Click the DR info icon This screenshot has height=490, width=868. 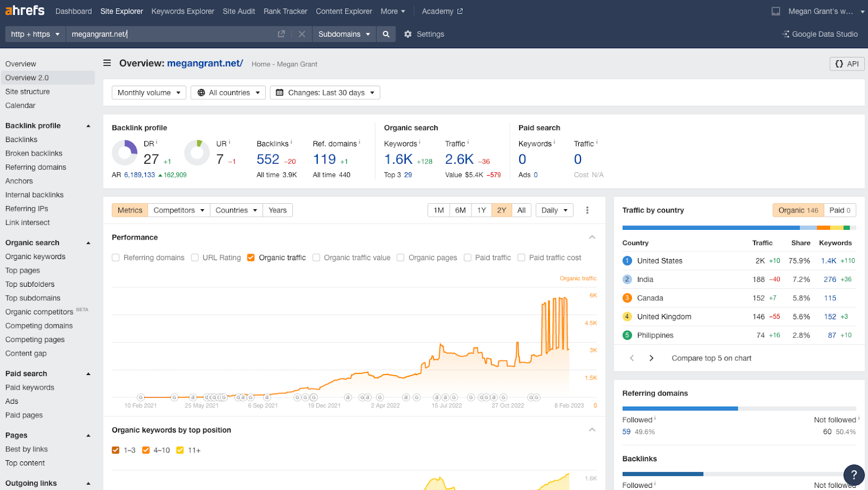[157, 143]
